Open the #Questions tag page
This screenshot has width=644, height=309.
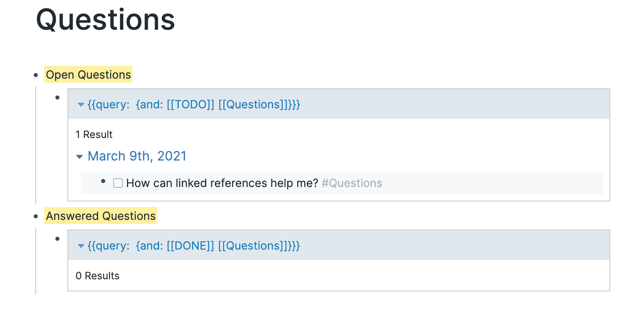point(352,183)
